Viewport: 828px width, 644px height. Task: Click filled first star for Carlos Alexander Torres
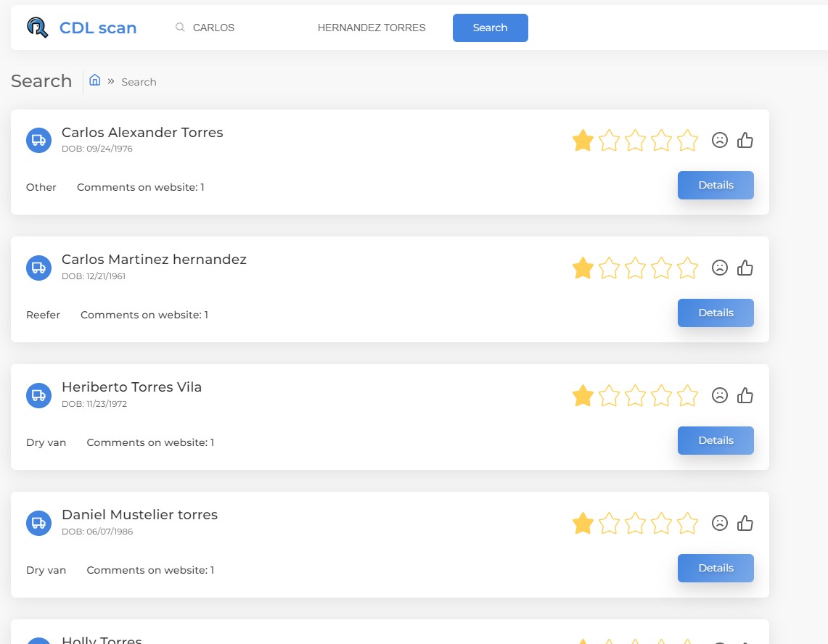coord(583,141)
